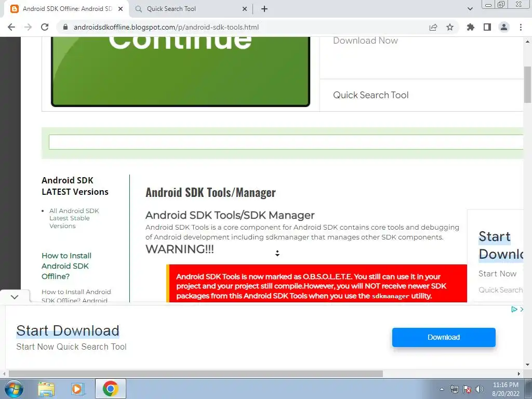Click the address bar URL
This screenshot has width=532, height=399.
point(166,27)
